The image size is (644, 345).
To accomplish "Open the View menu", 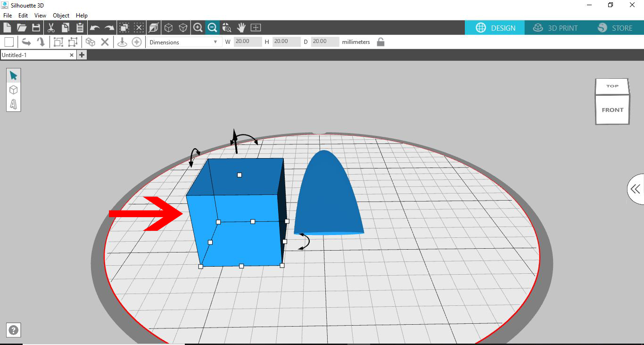I will (x=40, y=16).
